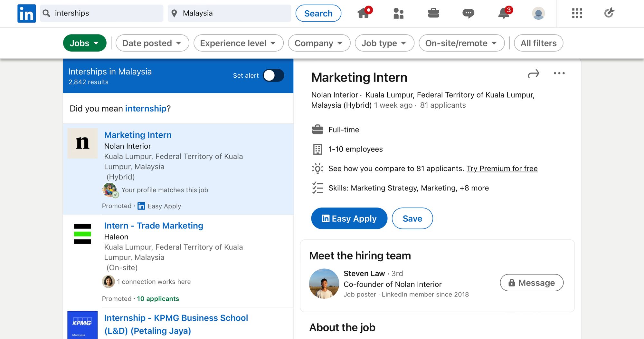644x339 pixels.
Task: Click the Search button
Action: pyautogui.click(x=318, y=13)
